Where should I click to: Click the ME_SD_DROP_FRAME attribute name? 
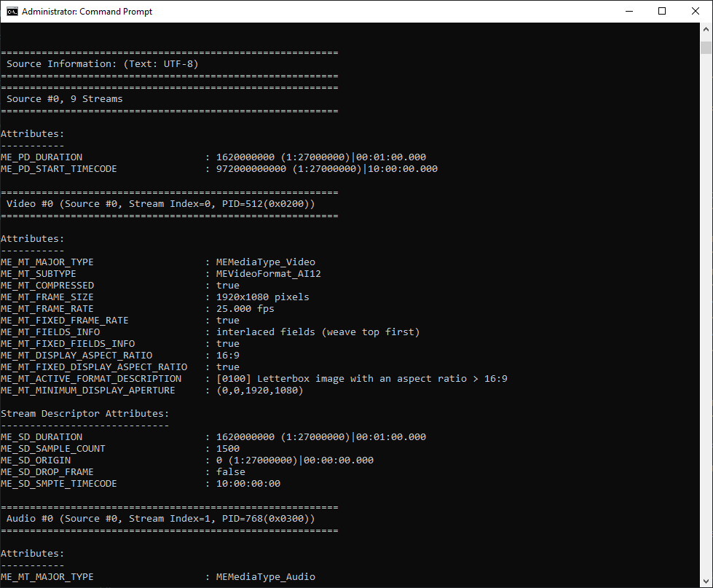click(47, 472)
